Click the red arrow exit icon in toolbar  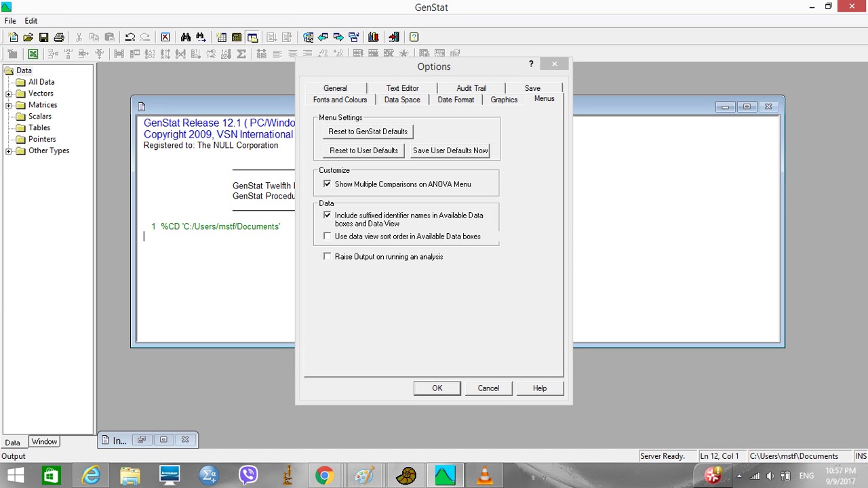pyautogui.click(x=393, y=37)
